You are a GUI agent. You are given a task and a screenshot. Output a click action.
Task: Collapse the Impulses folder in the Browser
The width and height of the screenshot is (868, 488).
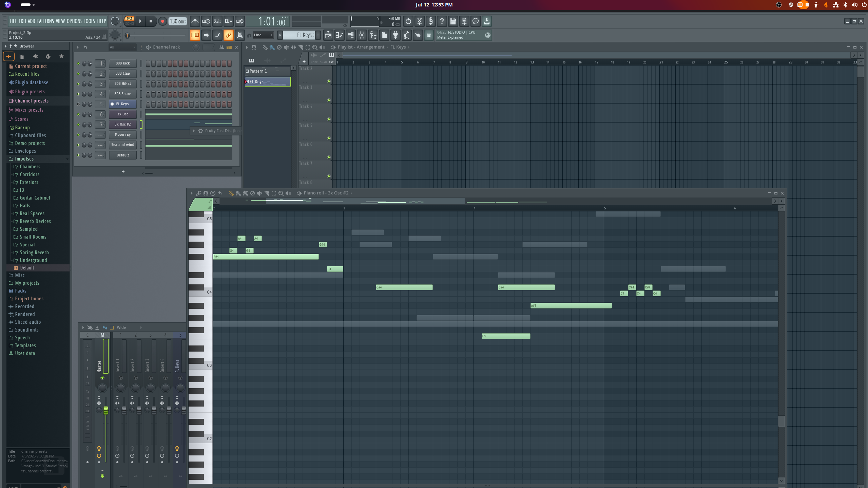[x=24, y=159]
